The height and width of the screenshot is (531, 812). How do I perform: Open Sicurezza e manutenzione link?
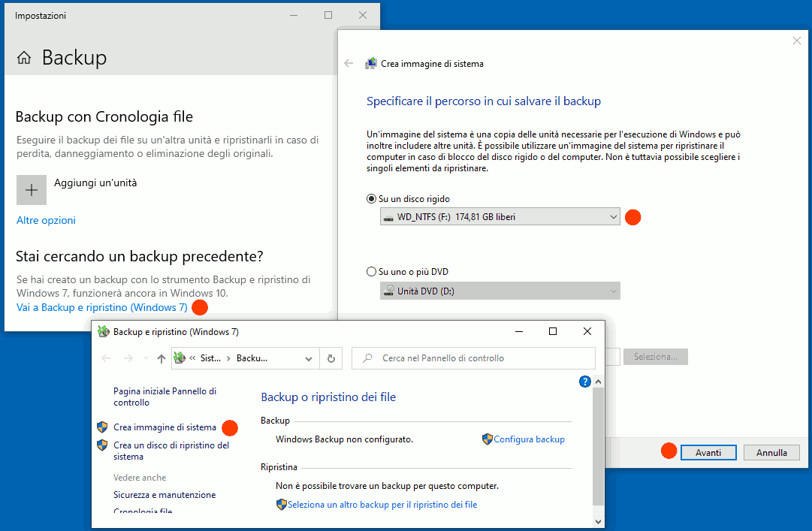click(x=165, y=495)
